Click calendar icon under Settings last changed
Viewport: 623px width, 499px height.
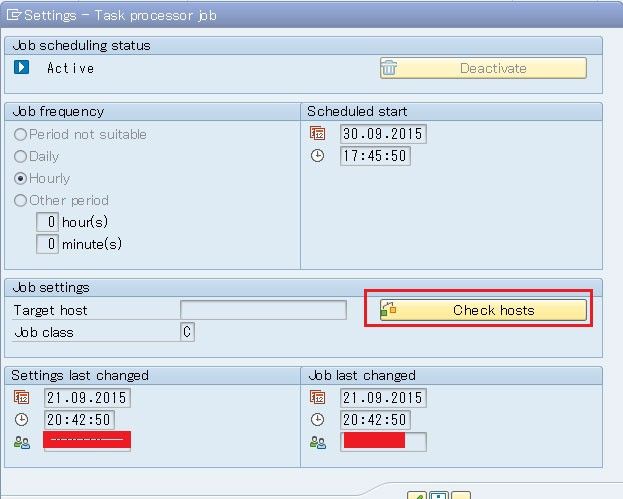pyautogui.click(x=22, y=398)
